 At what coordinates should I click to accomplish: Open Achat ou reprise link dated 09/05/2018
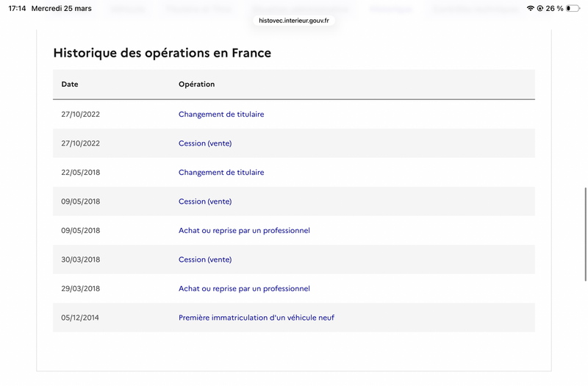pyautogui.click(x=244, y=231)
